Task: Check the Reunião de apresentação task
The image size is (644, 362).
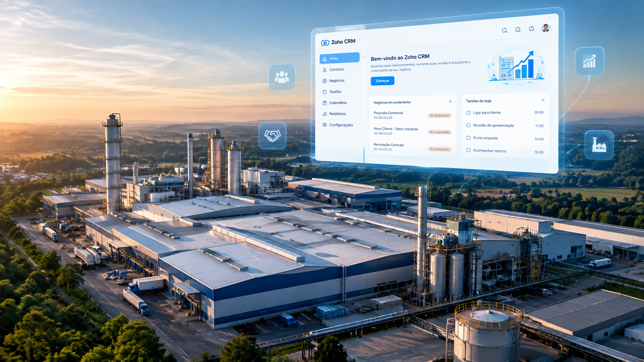Action: click(468, 126)
